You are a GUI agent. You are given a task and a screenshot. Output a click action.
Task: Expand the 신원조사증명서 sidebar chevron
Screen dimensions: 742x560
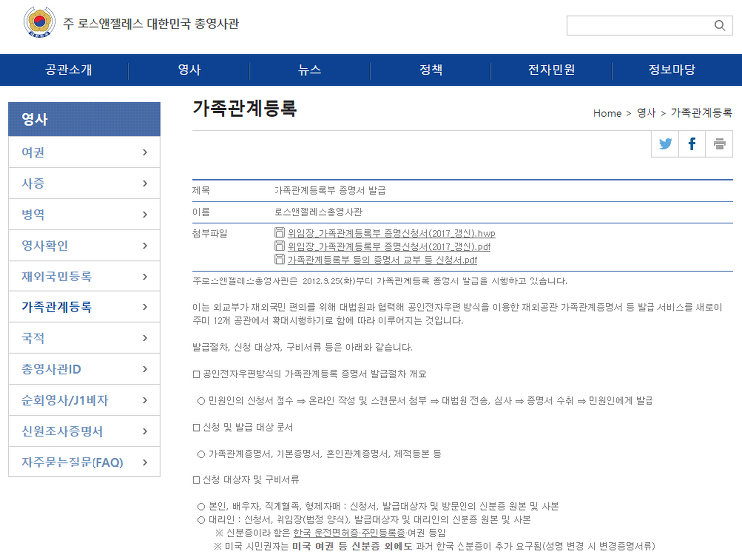coord(145,431)
